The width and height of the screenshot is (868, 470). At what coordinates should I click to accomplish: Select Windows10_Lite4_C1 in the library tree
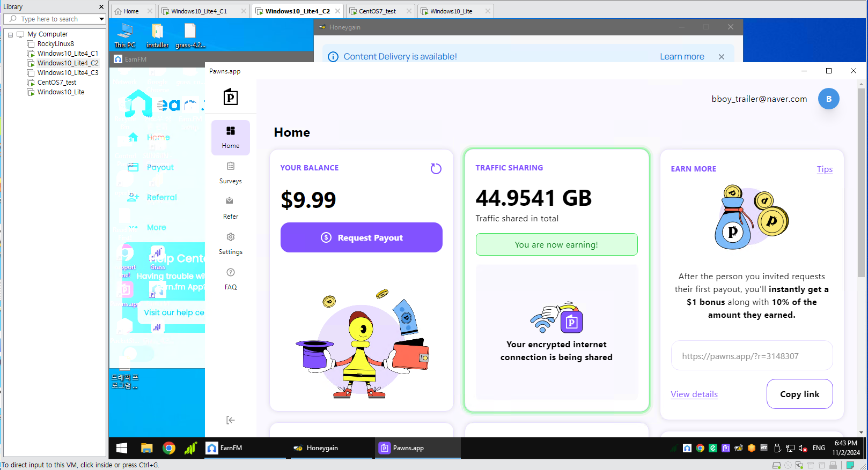(68, 54)
